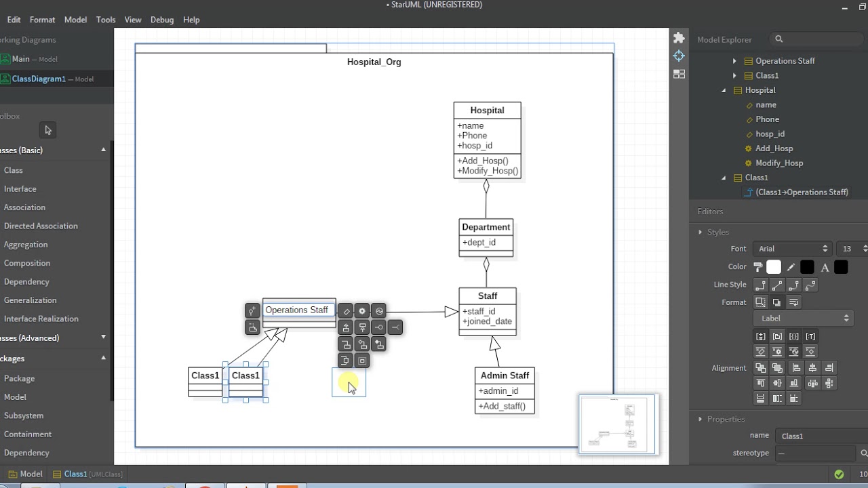The height and width of the screenshot is (488, 868).
Task: Click the add reception quick-edit icon
Action: [x=379, y=311]
